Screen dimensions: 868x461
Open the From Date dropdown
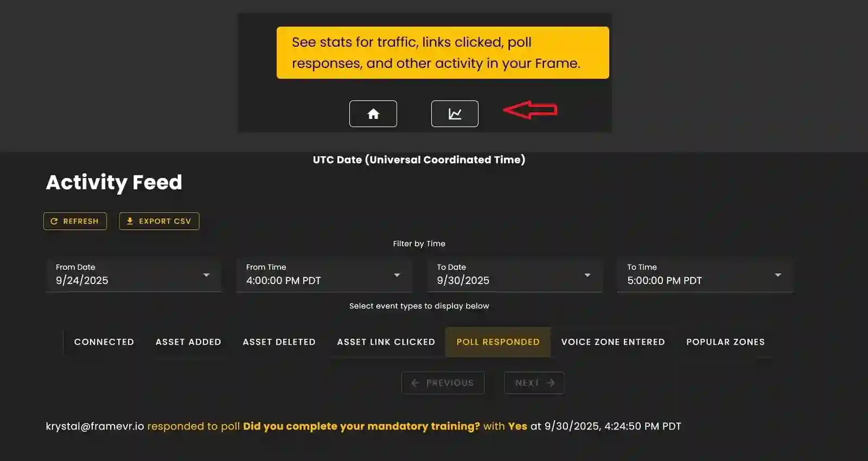pos(133,275)
